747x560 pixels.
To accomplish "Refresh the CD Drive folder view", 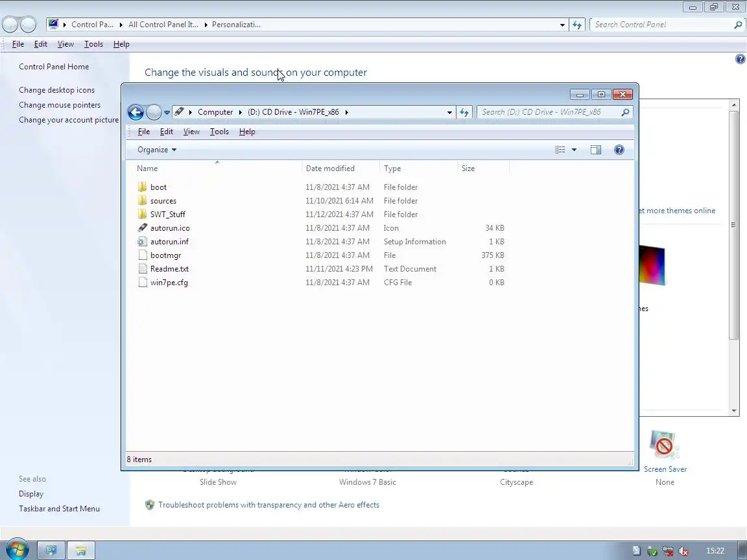I will tap(464, 112).
